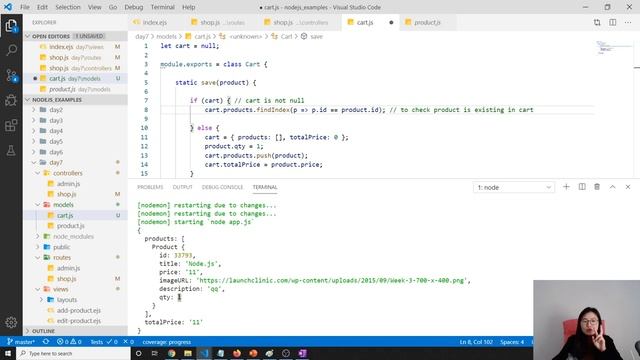640x360 pixels.
Task: Open the Manage gear settings
Action: click(x=11, y=322)
